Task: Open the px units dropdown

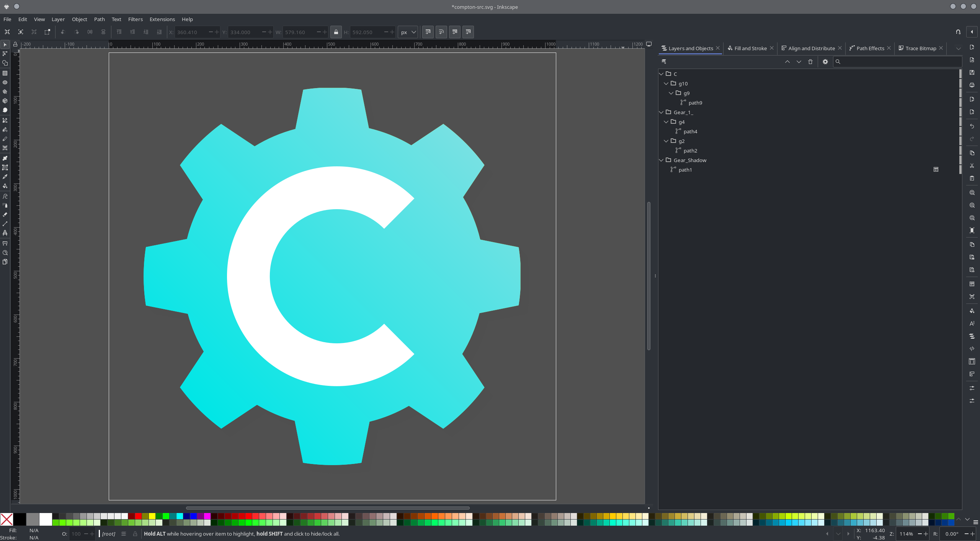Action: pyautogui.click(x=408, y=32)
